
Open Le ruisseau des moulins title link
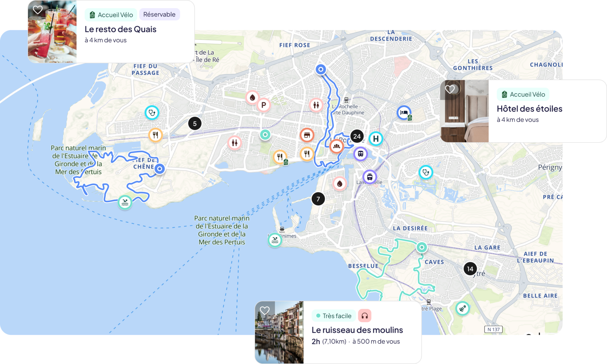(x=357, y=330)
